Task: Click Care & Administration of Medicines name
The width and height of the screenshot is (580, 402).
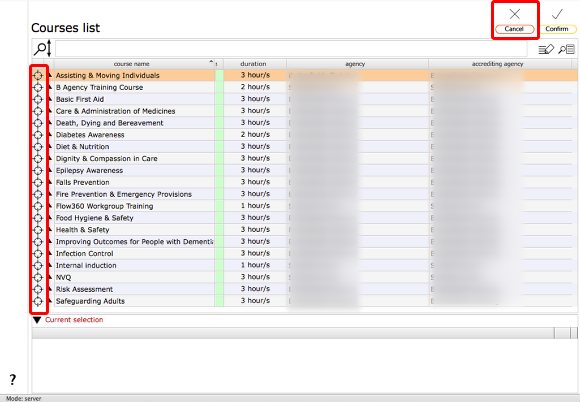Action: point(115,111)
